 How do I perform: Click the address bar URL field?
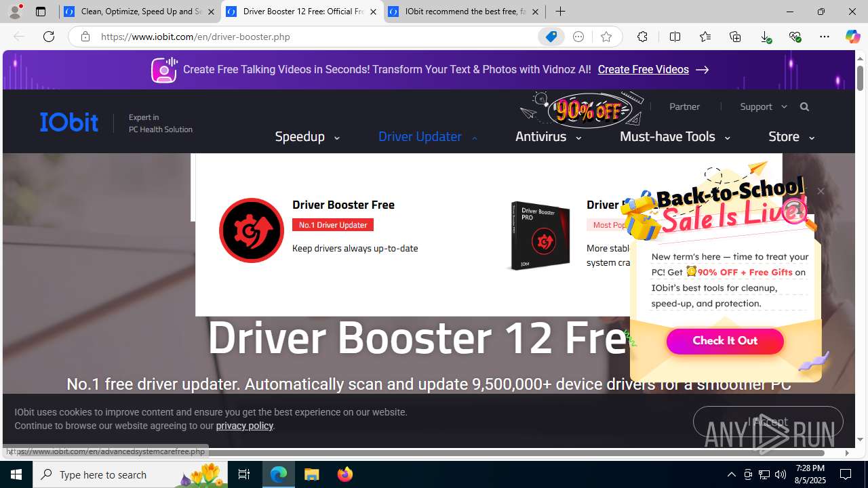click(x=315, y=37)
